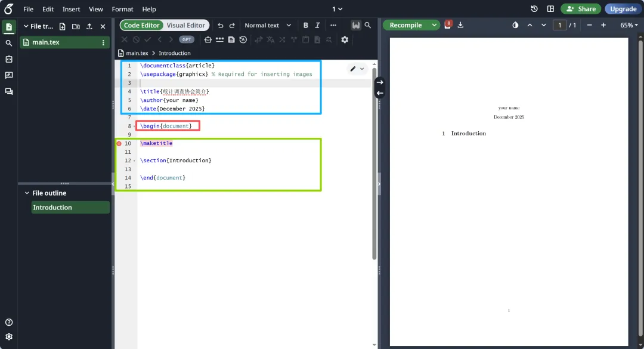This screenshot has width=644, height=349.
Task: Open the settings gear in editor toolbar
Action: click(x=345, y=39)
